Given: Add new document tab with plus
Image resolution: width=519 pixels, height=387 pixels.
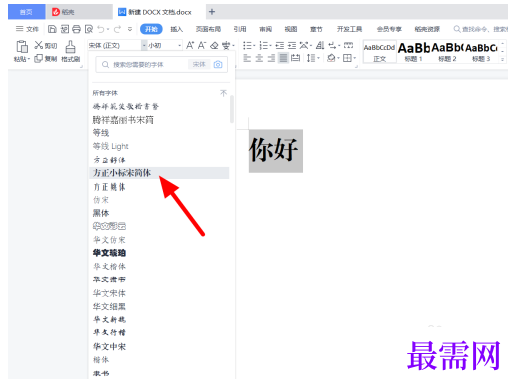Looking at the screenshot, I should tap(212, 12).
